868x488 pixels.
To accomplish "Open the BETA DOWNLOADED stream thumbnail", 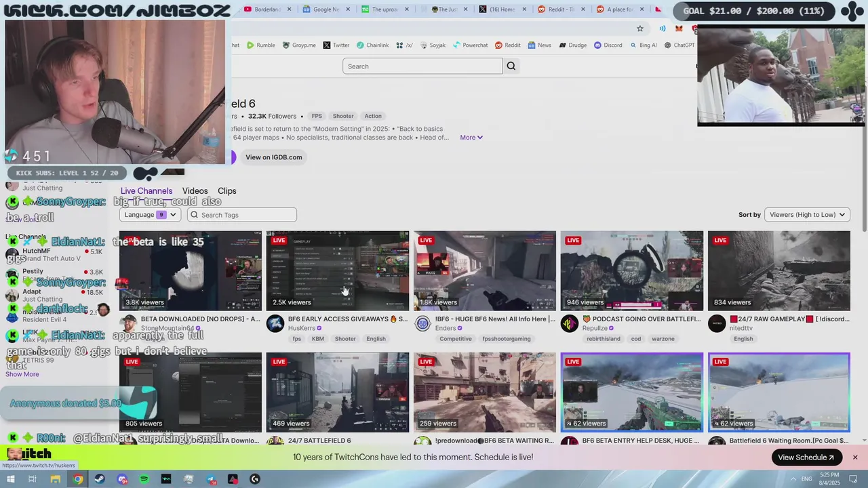I will click(191, 271).
